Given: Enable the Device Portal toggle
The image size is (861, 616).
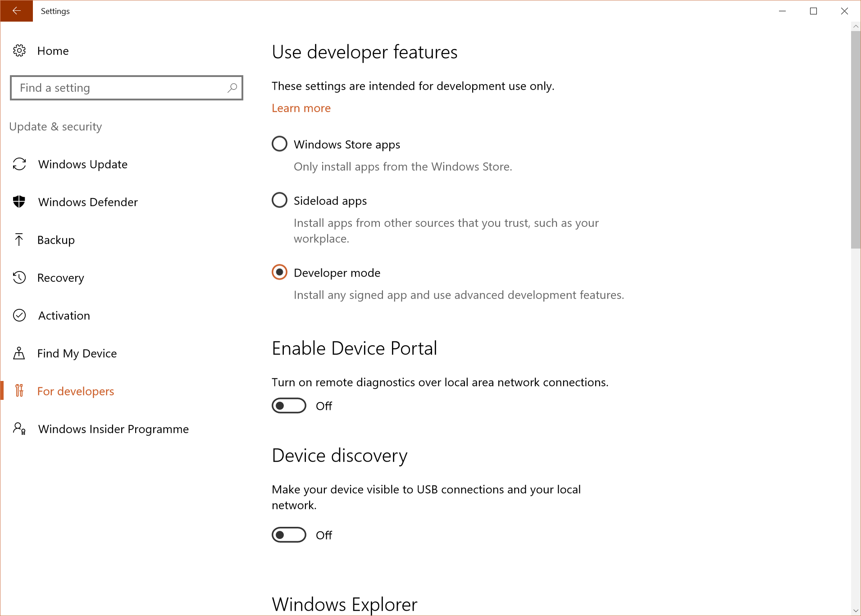Looking at the screenshot, I should tap(289, 405).
